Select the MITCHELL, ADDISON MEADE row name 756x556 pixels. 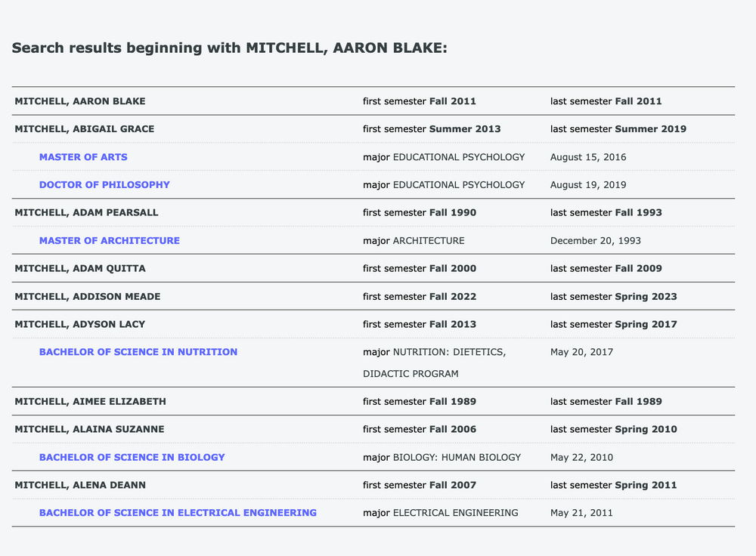click(88, 297)
